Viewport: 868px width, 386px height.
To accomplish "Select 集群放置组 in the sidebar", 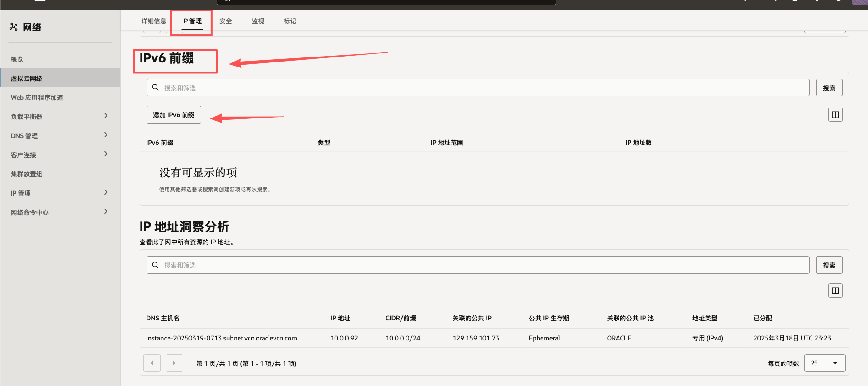I will 26,174.
